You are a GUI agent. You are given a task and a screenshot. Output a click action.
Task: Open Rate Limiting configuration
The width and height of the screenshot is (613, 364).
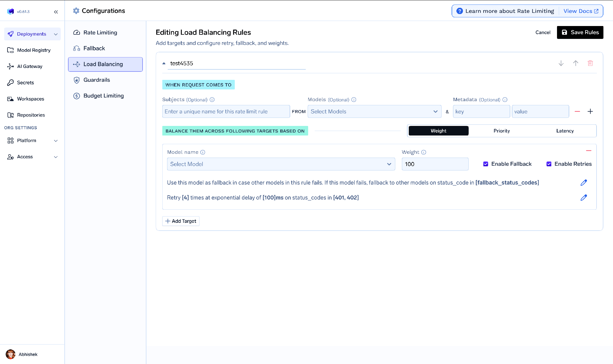pyautogui.click(x=105, y=33)
